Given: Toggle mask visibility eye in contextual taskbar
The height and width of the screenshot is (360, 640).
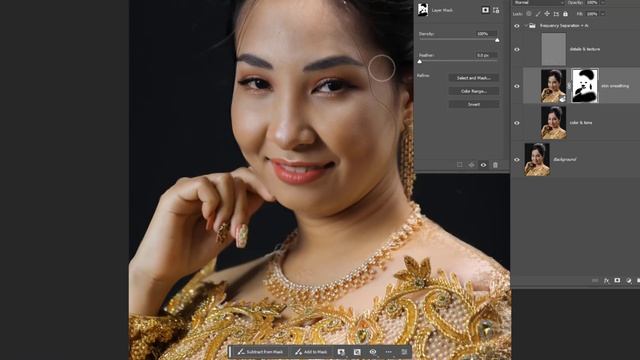Looking at the screenshot, I should (x=373, y=352).
